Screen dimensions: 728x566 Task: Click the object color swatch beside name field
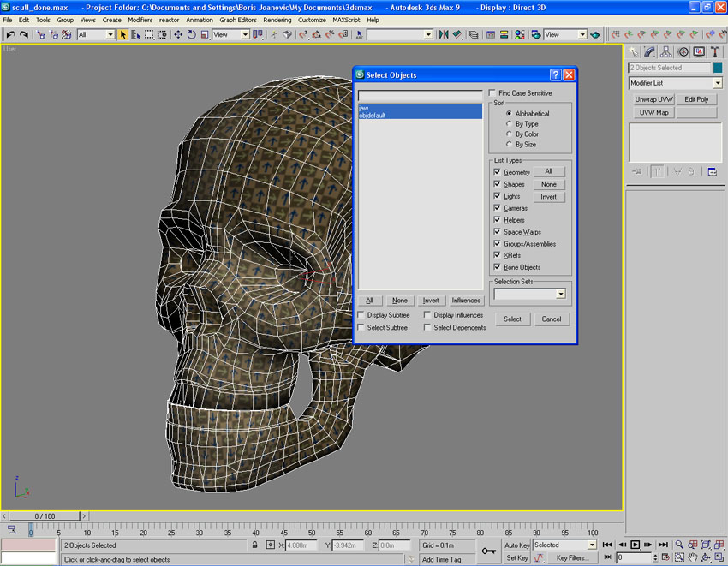pyautogui.click(x=718, y=68)
